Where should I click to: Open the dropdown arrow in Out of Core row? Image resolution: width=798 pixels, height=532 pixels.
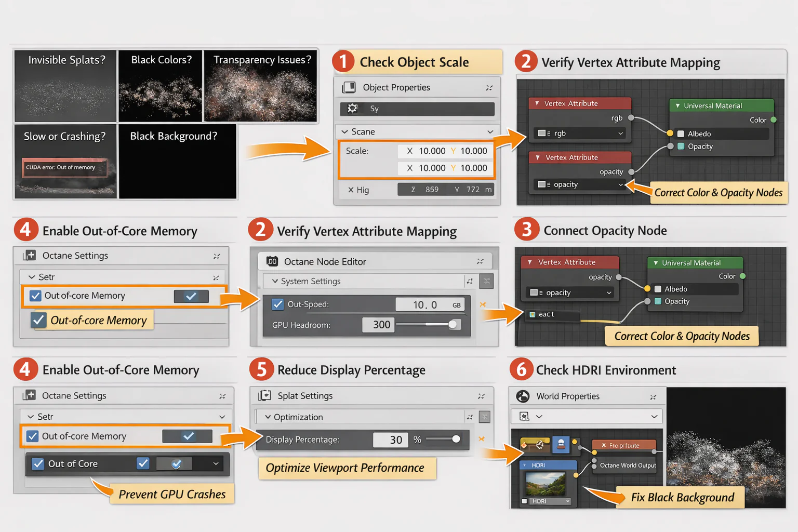coord(216,463)
